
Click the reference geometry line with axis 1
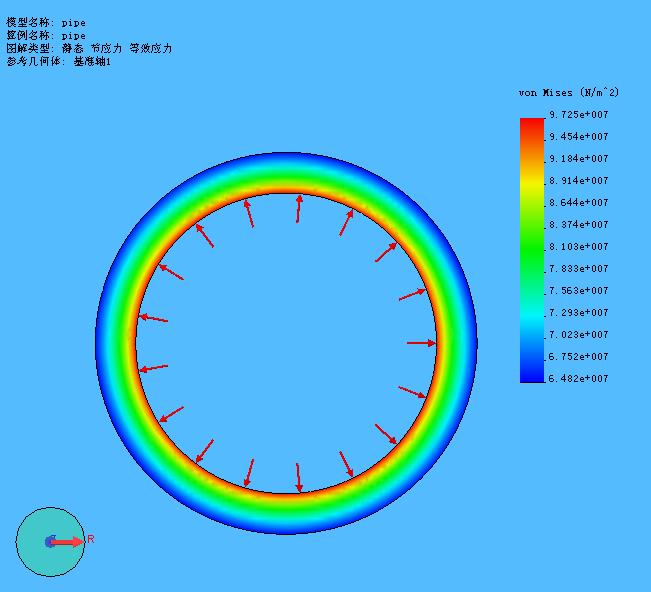pyautogui.click(x=59, y=61)
